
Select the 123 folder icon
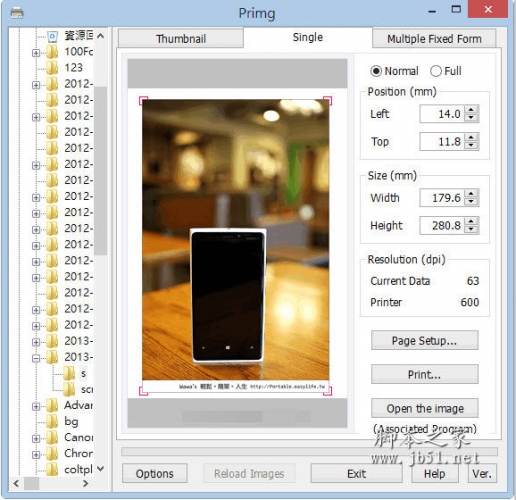52,68
